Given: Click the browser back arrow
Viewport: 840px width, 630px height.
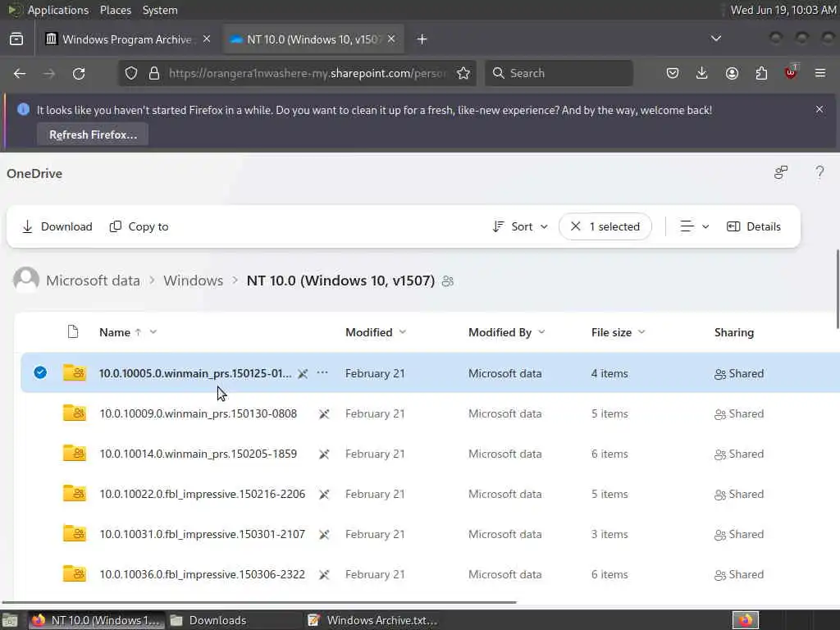Looking at the screenshot, I should (20, 73).
